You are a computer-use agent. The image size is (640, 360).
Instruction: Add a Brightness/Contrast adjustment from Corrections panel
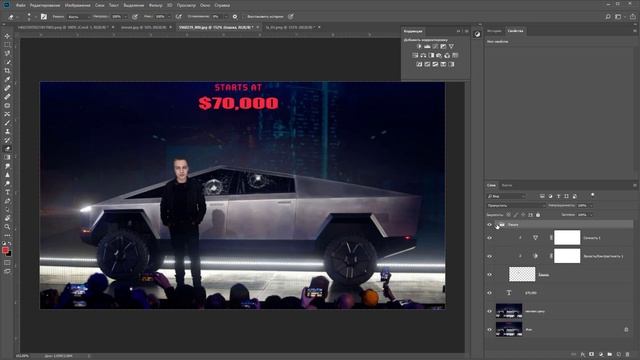(x=419, y=47)
